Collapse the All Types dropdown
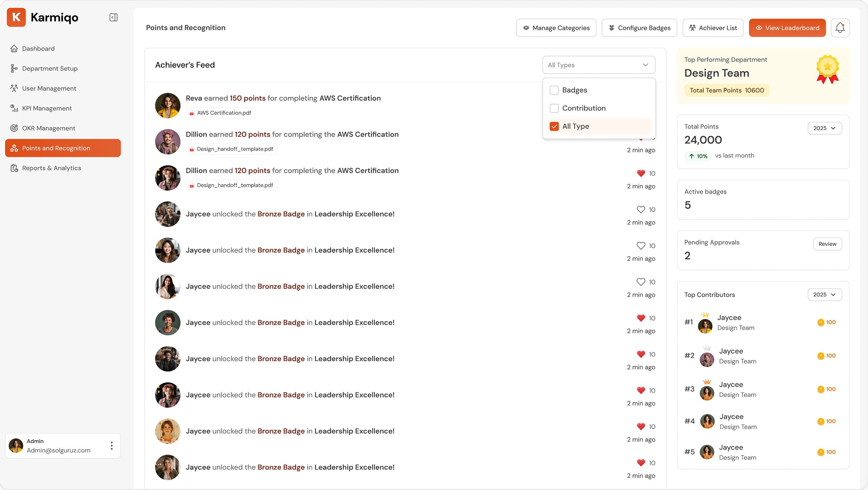The height and width of the screenshot is (490, 868). tap(598, 65)
